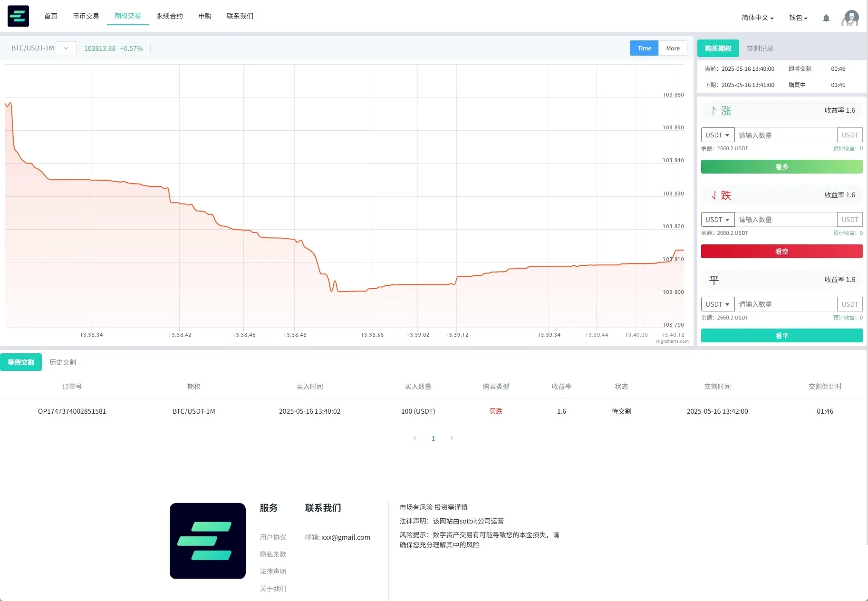Enable the Time chart view mode
The height and width of the screenshot is (601, 868).
pos(644,48)
